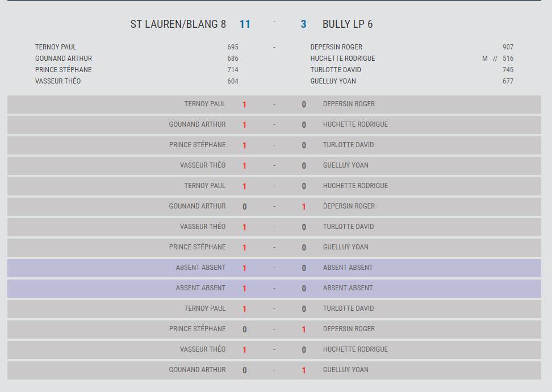Click the blue team score 3
The height and width of the screenshot is (392, 552).
pyautogui.click(x=303, y=24)
